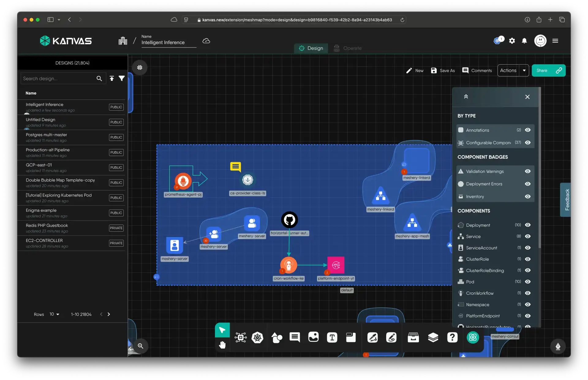Viewport: 588px width, 380px height.
Task: Click the Help question mark tool
Action: point(452,337)
